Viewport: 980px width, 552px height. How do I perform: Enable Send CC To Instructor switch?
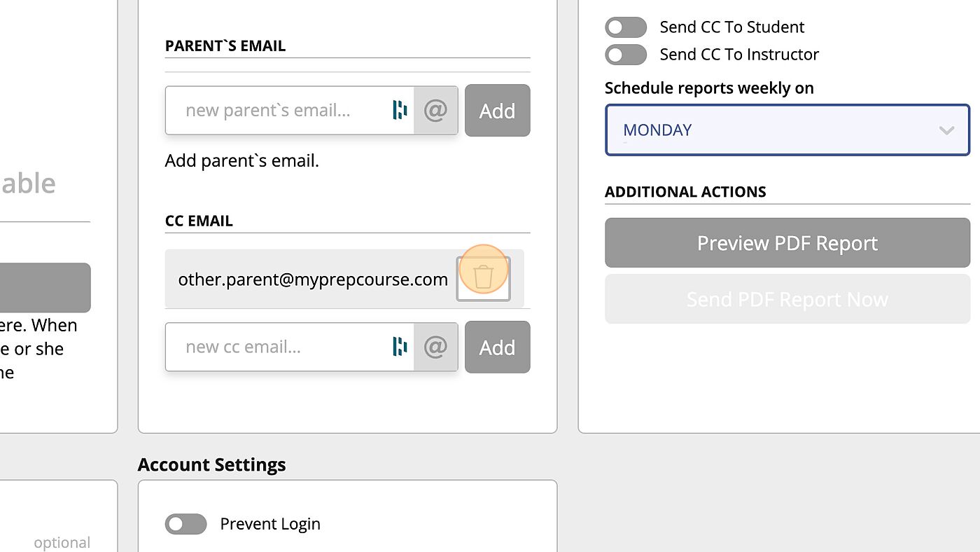[x=625, y=55]
